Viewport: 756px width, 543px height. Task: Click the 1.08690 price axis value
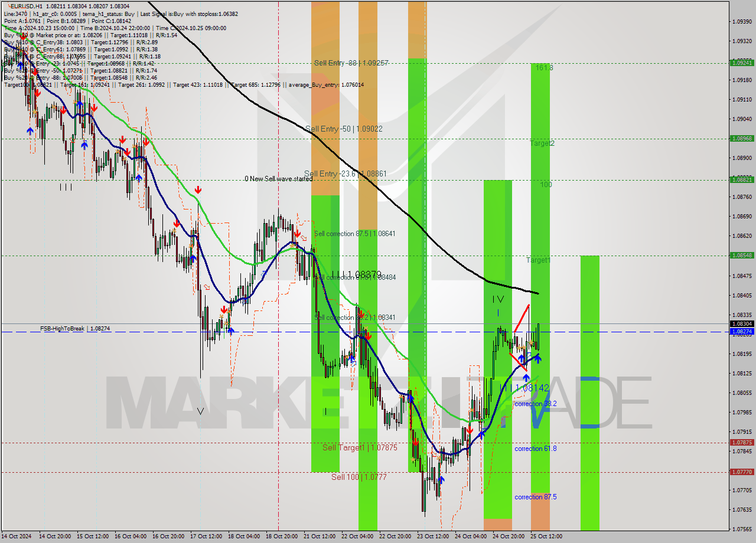coord(741,217)
